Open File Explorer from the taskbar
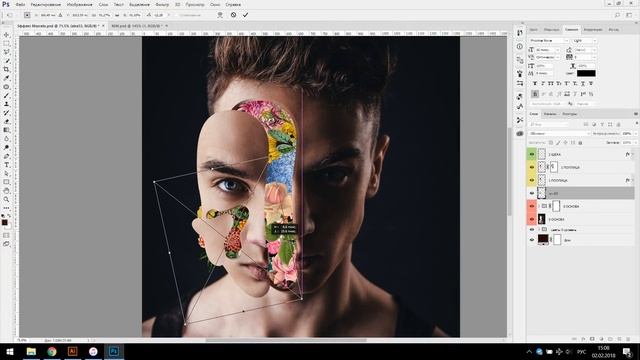Screen dimensions: 640x360 click(31, 351)
